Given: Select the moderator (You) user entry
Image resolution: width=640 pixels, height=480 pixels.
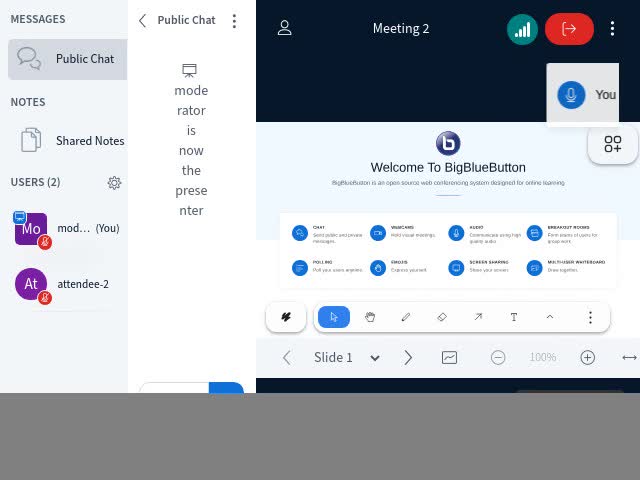Looking at the screenshot, I should pos(68,229).
